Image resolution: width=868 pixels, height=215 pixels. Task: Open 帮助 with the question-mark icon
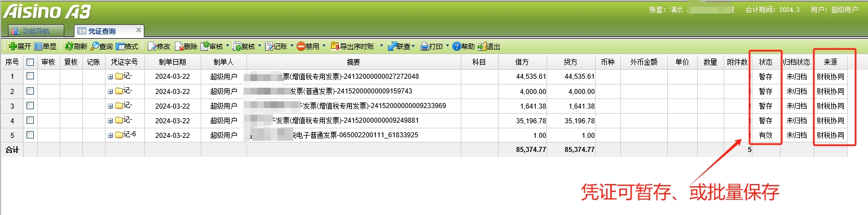click(x=456, y=46)
